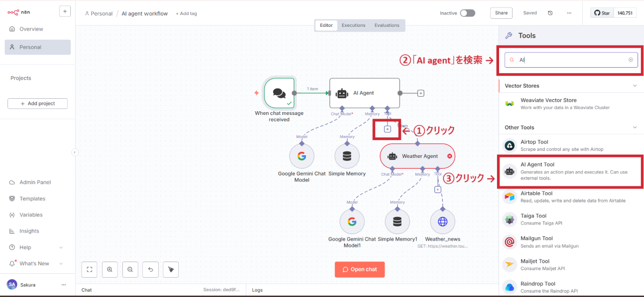Click the Share button
Image resolution: width=644 pixels, height=297 pixels.
coord(501,13)
